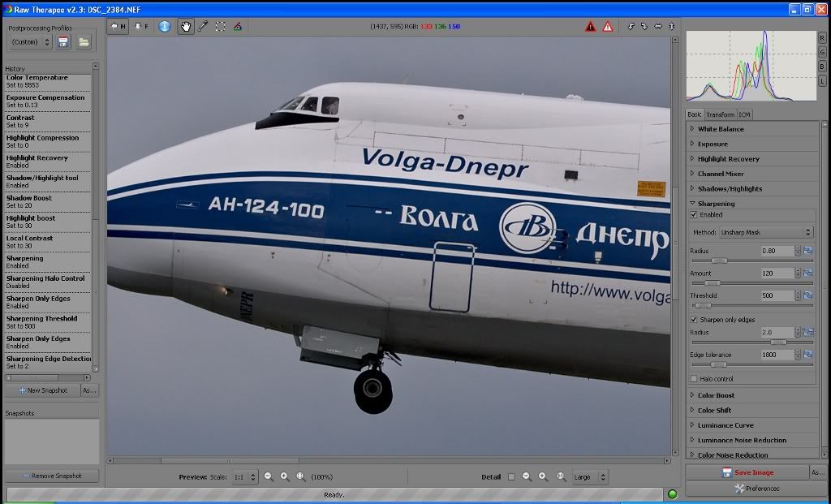Toggle the clipped shadows warning indicator
This screenshot has height=504, width=831.
click(x=591, y=27)
